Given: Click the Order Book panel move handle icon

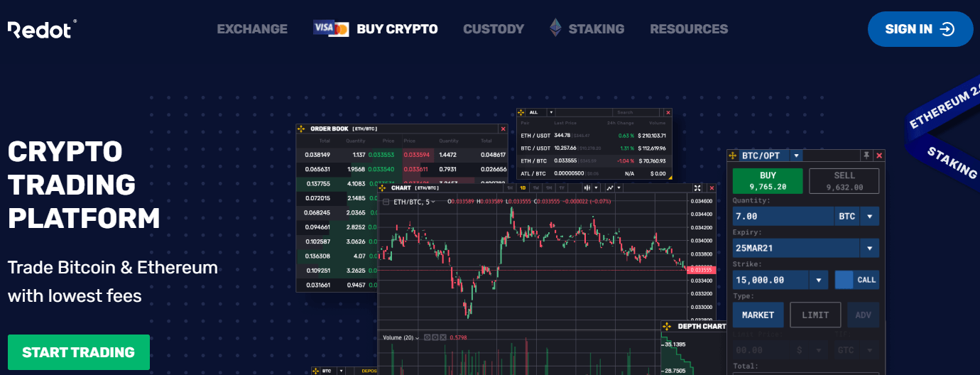Looking at the screenshot, I should [x=301, y=129].
